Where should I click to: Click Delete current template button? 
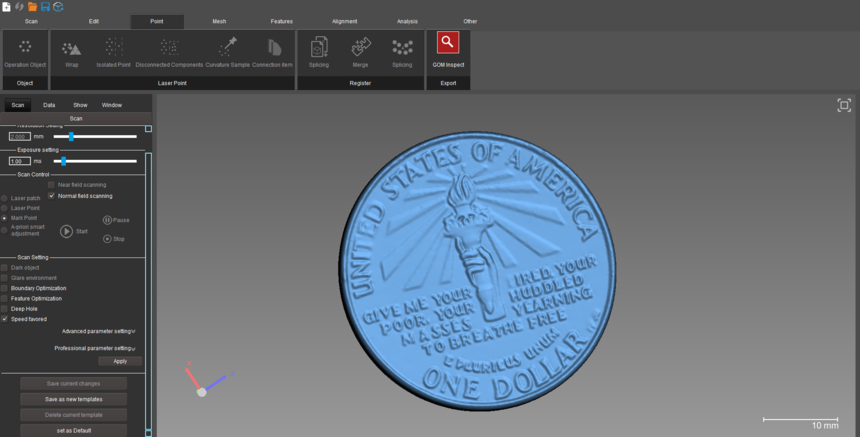tap(73, 415)
